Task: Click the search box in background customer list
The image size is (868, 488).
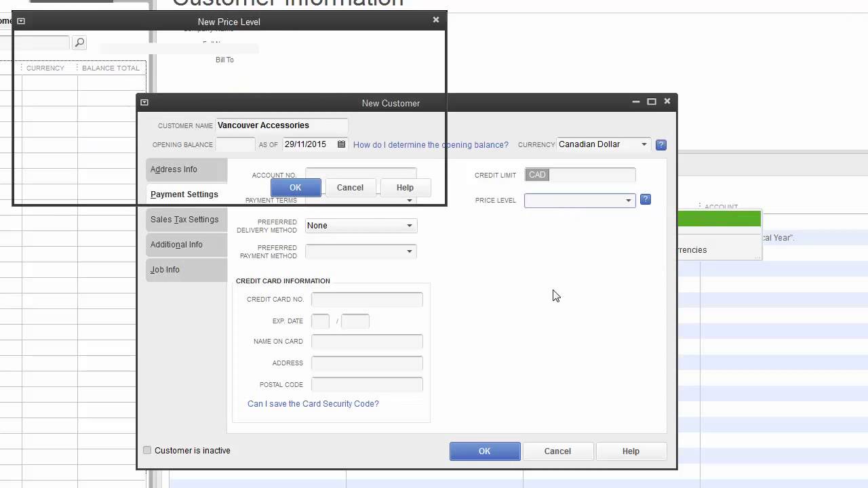Action: pyautogui.click(x=35, y=43)
